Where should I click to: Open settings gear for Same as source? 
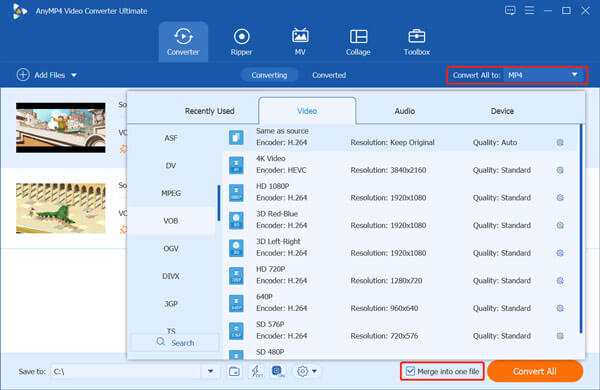click(560, 142)
